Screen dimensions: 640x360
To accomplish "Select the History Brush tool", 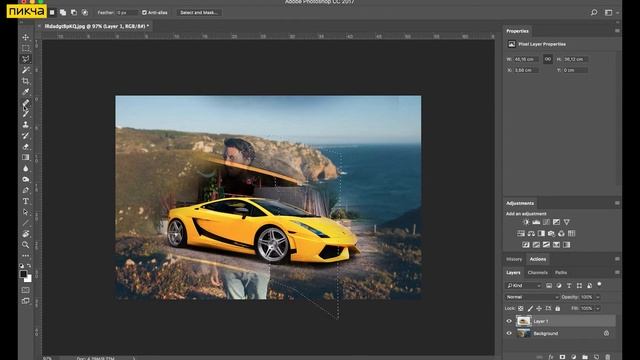I will point(26,136).
